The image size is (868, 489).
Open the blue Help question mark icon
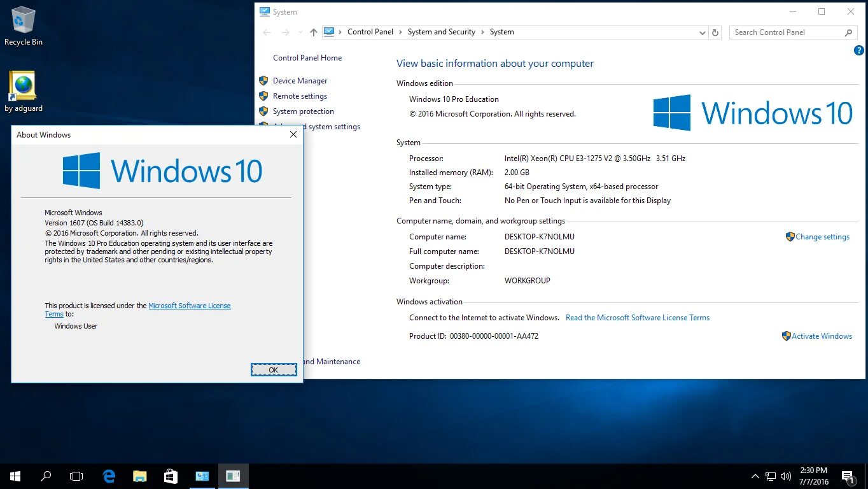[858, 50]
